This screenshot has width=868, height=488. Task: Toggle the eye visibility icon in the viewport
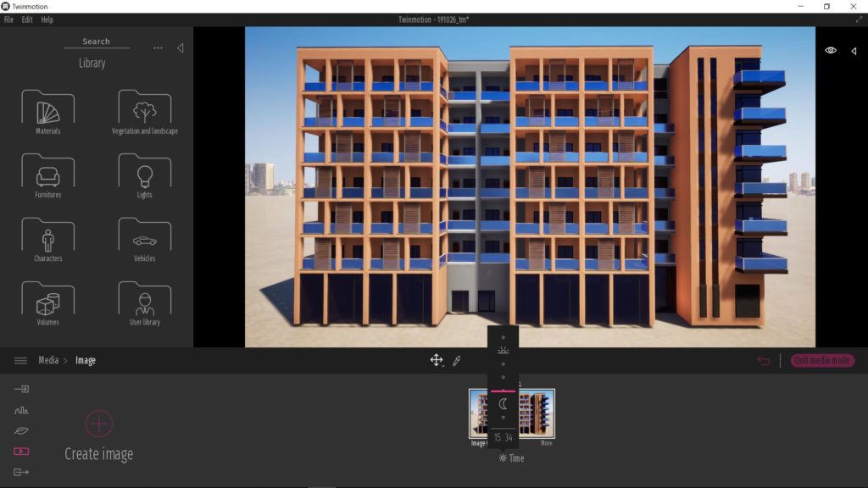point(830,50)
